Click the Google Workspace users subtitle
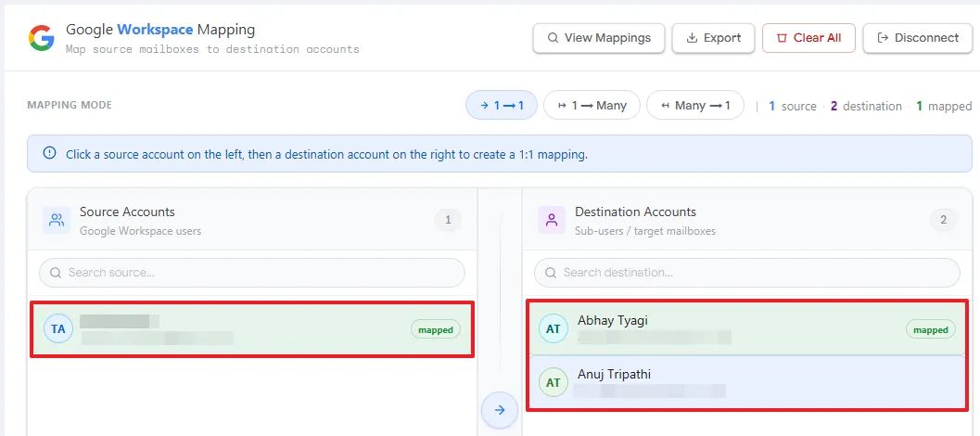The image size is (980, 436). [141, 231]
